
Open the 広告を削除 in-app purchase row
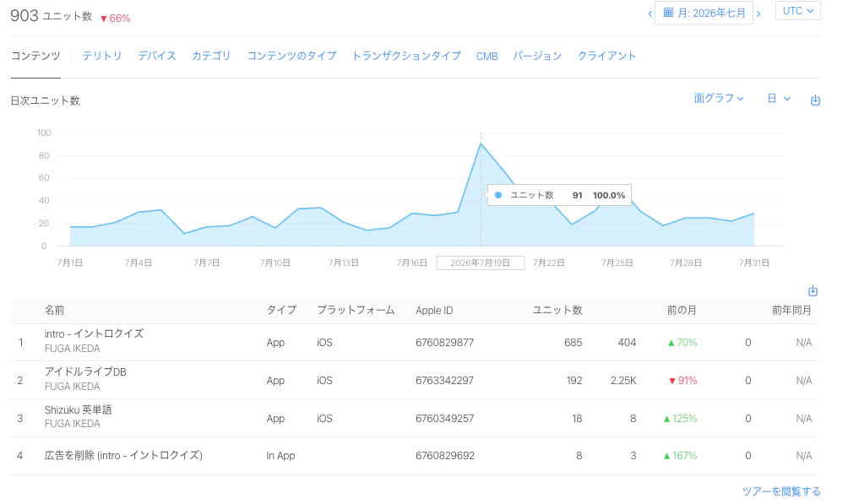tap(414, 456)
